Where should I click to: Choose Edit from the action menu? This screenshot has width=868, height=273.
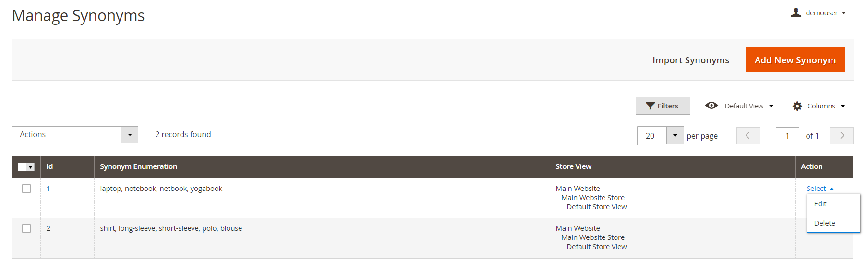click(x=820, y=204)
